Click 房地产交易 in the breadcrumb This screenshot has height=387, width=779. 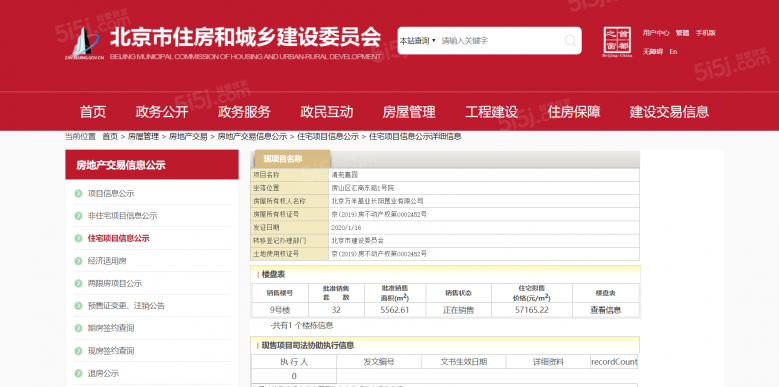pos(188,137)
